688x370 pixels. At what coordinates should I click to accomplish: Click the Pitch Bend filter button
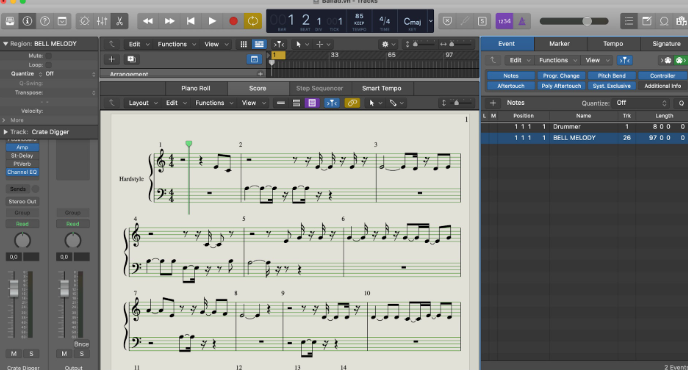[612, 75]
